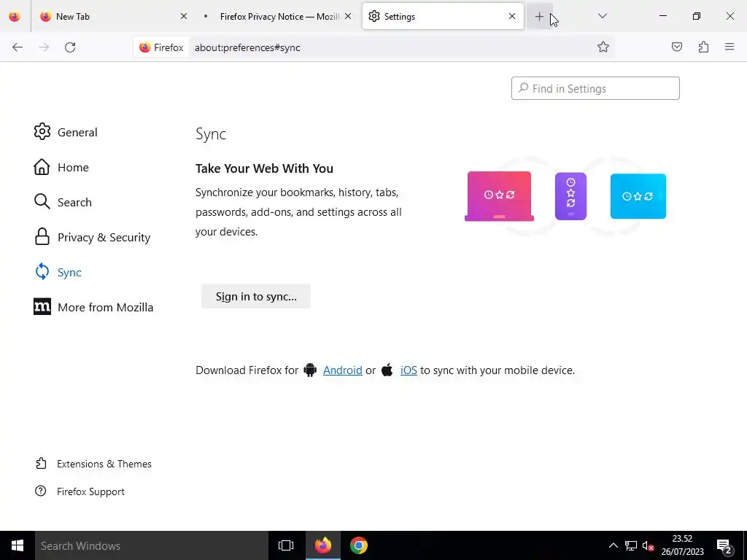Click the Take Your Web With You heading
The width and height of the screenshot is (747, 560).
click(x=264, y=168)
